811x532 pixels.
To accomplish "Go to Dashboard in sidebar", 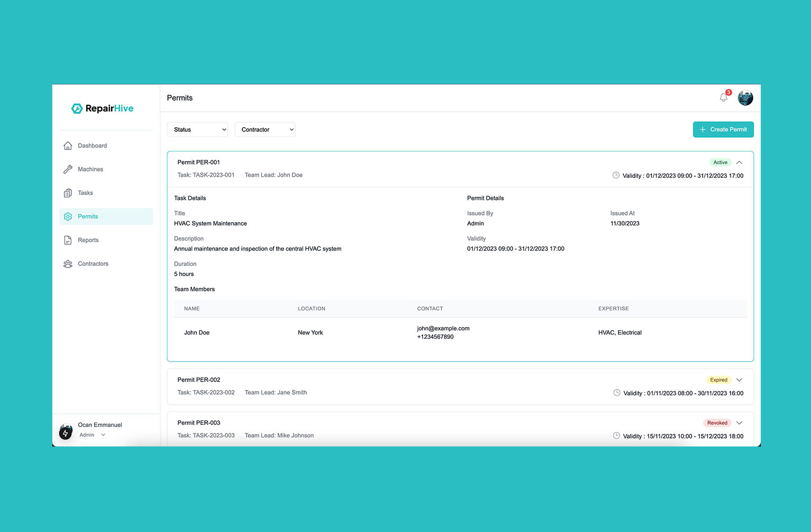I will pos(106,146).
